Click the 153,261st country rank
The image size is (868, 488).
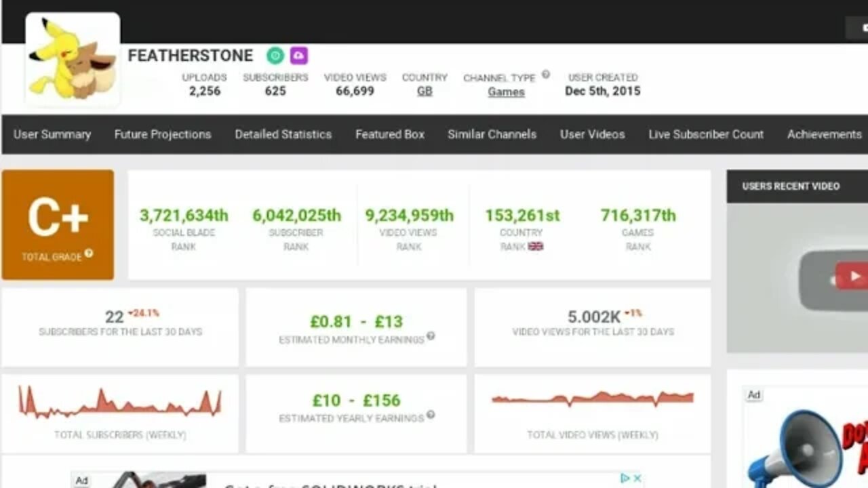522,216
